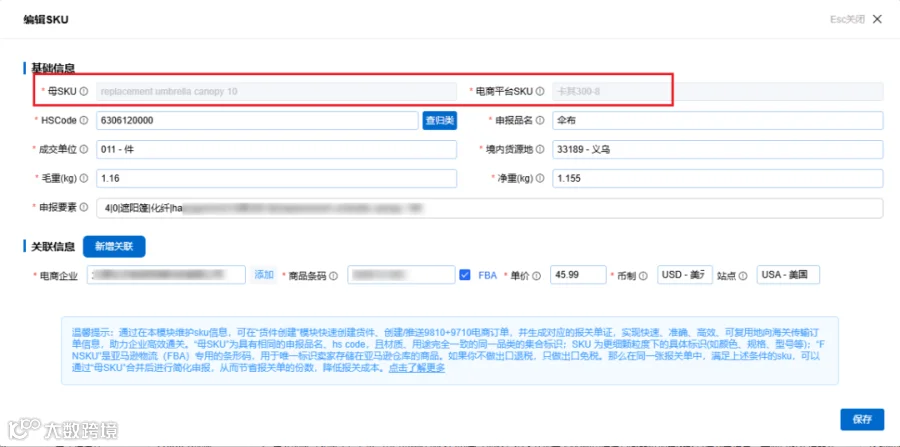Image resolution: width=900 pixels, height=447 pixels.
Task: Click the 单价 input field 45.99
Action: click(x=578, y=274)
